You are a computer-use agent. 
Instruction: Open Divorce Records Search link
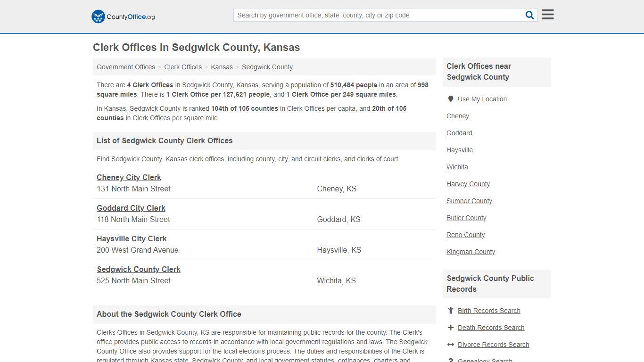493,345
